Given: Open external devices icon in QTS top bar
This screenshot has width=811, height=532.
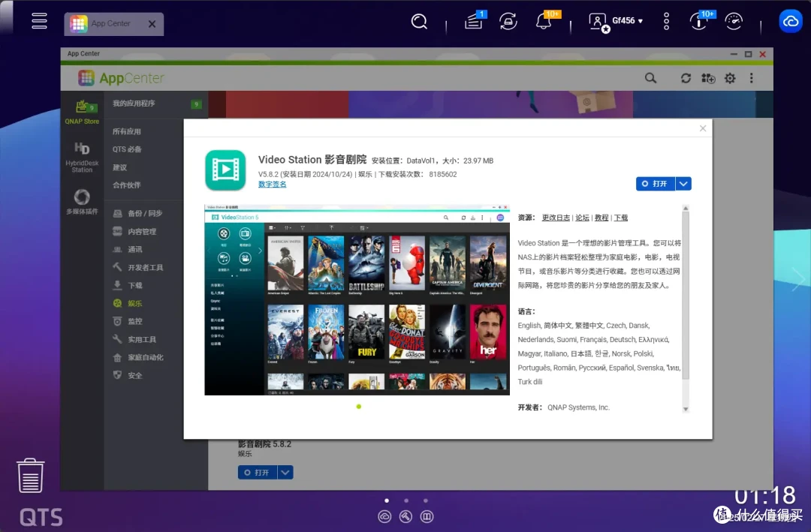Looking at the screenshot, I should pyautogui.click(x=508, y=21).
